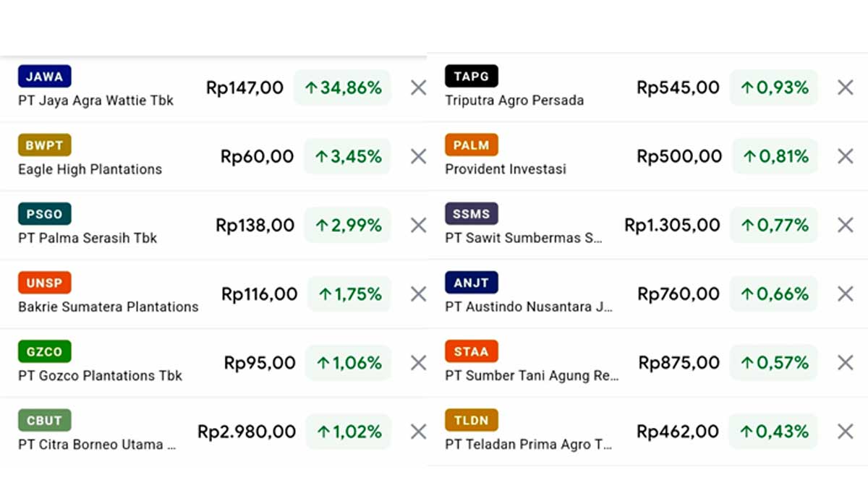Select the JAWA ticker badge
The width and height of the screenshot is (868, 488).
[x=45, y=76]
